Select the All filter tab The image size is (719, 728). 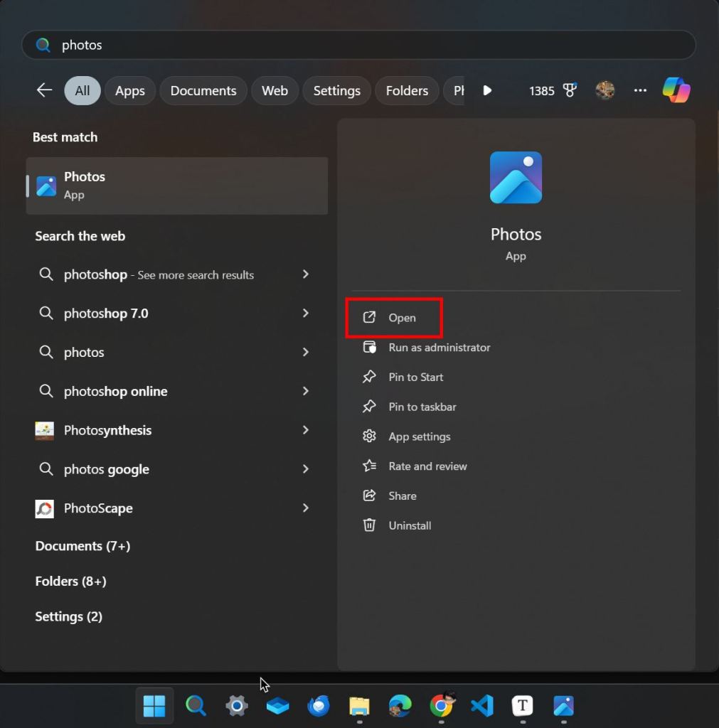point(82,90)
